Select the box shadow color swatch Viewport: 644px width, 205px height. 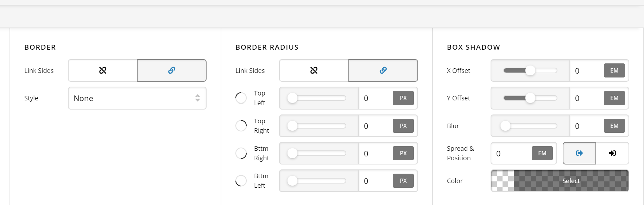560,181
